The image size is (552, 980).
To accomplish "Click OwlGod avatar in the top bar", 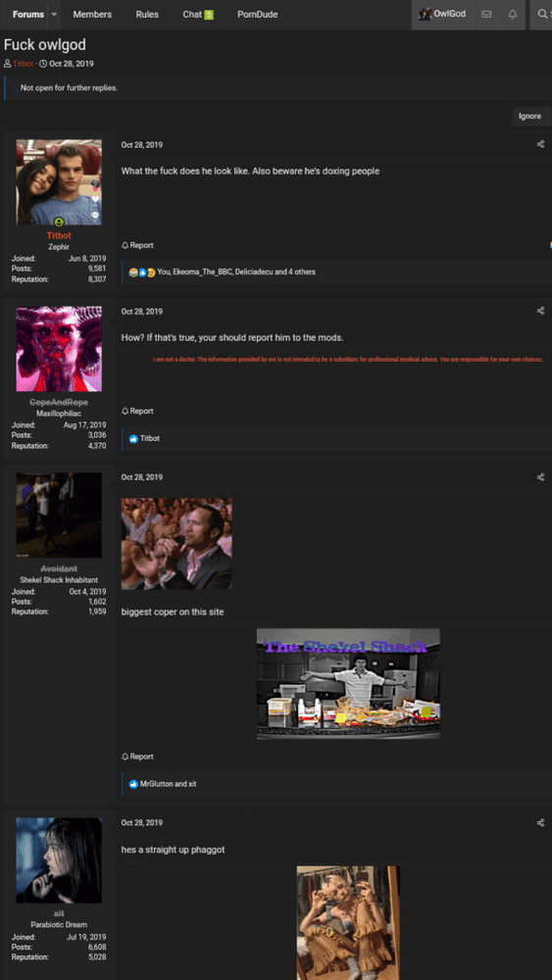I will pyautogui.click(x=426, y=14).
